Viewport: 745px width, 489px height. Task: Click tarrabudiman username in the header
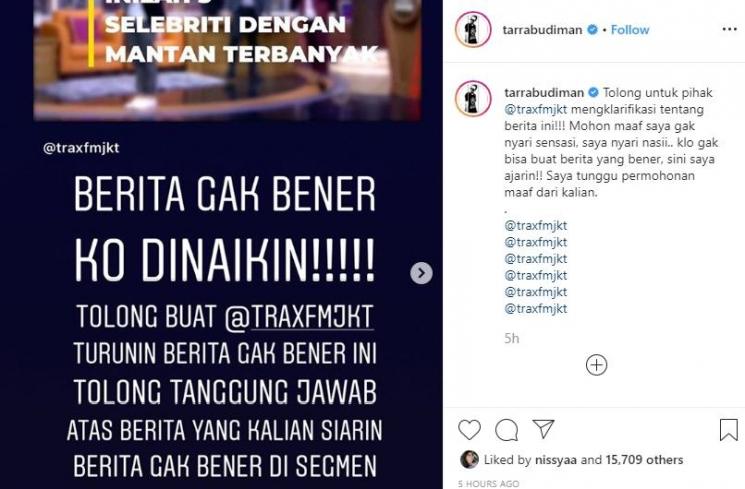(542, 30)
